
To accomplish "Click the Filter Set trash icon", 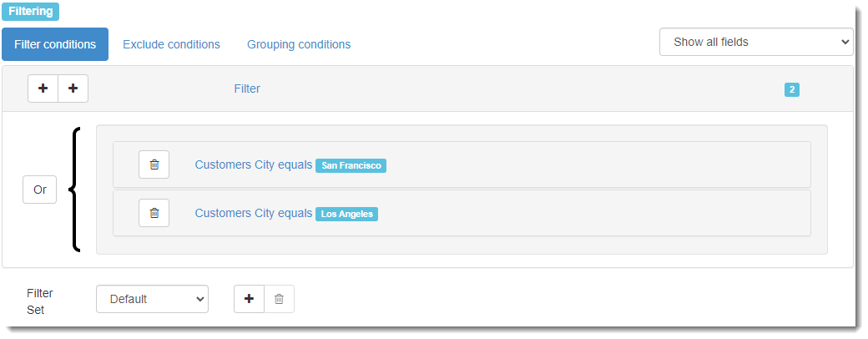I will (x=279, y=299).
